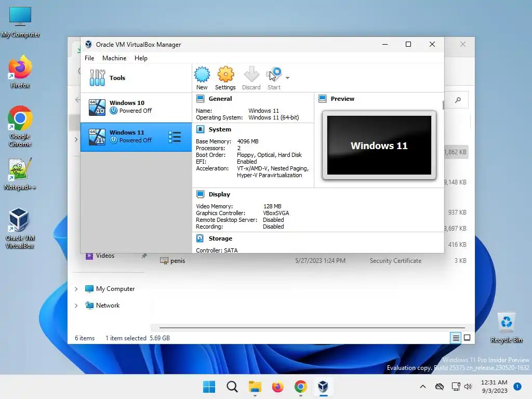Click the Recycle Bin desktop icon
This screenshot has height=399, width=532.
coord(506,328)
